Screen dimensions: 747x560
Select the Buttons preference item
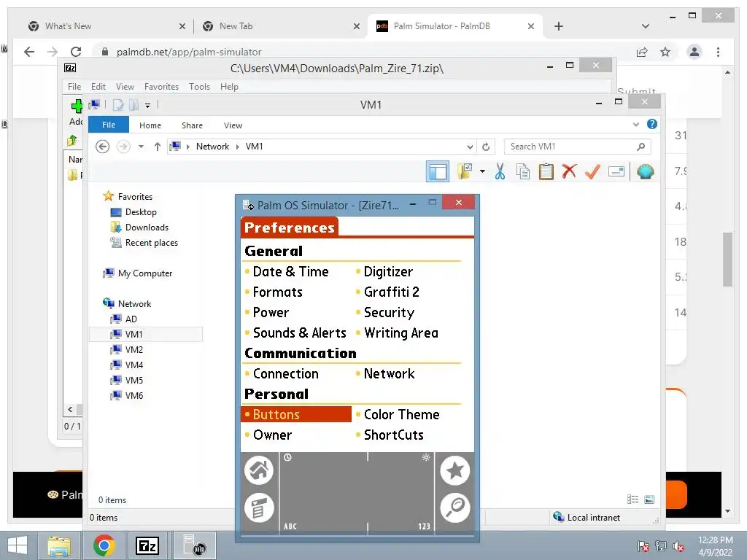[296, 414]
